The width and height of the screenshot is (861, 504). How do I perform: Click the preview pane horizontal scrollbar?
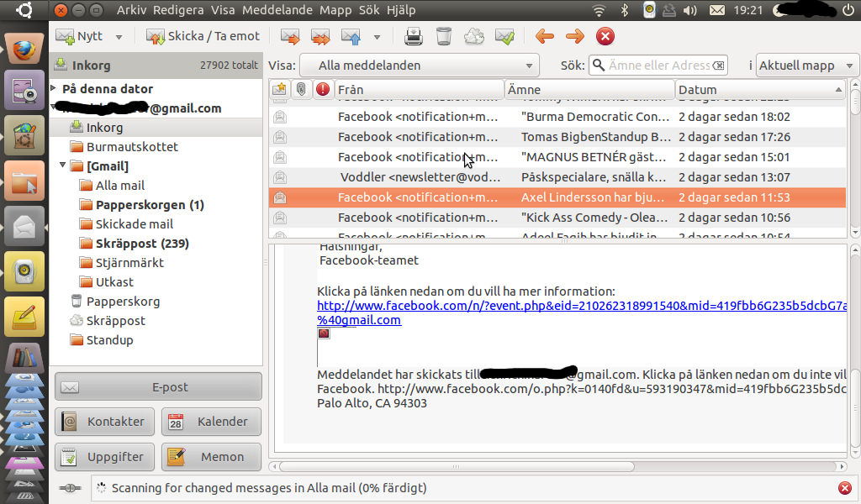point(457,467)
